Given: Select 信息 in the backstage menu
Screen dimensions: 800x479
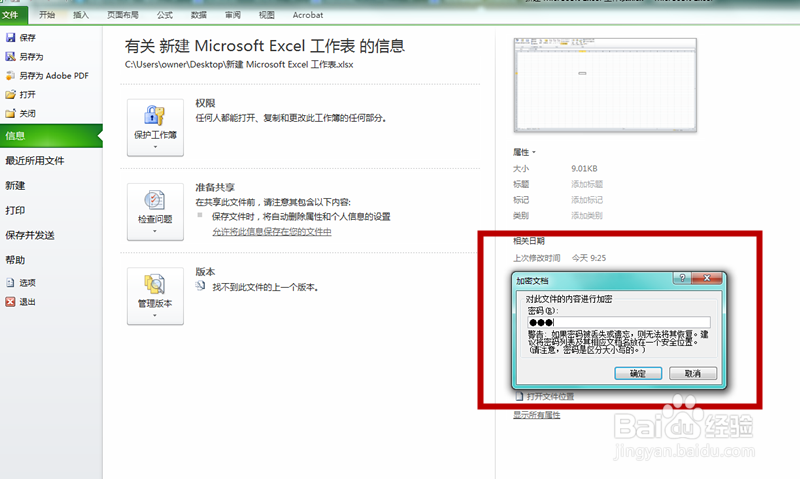Looking at the screenshot, I should click(x=51, y=136).
